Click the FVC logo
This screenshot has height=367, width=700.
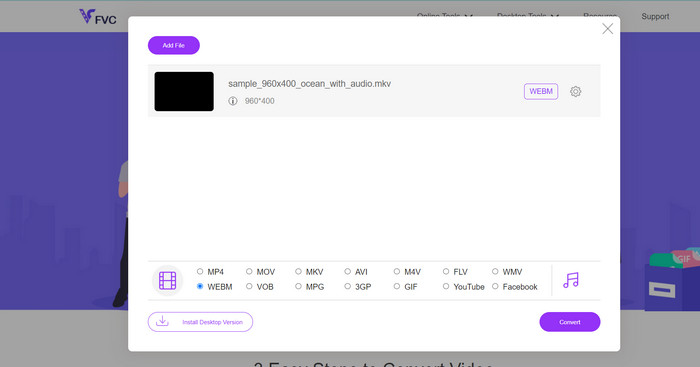click(x=98, y=17)
